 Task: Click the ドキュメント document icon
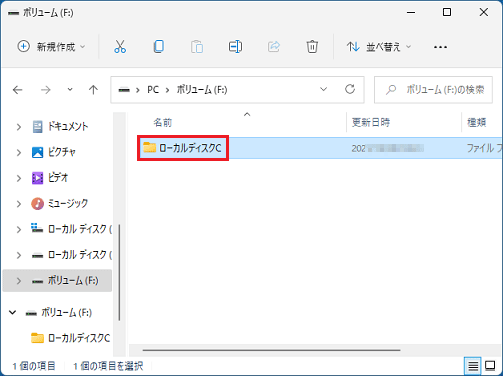pyautogui.click(x=37, y=127)
